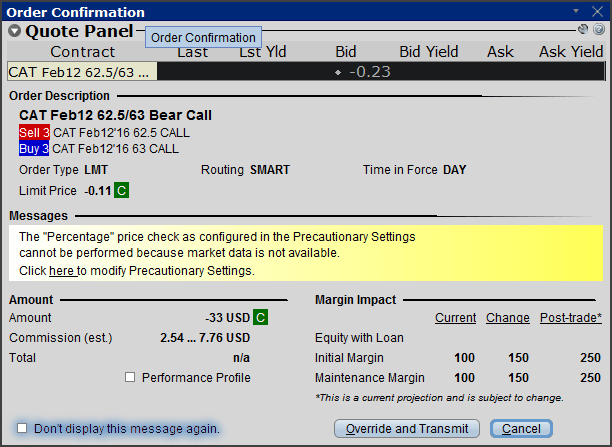
Task: Click the small diamond icon by -0.23
Action: 338,72
